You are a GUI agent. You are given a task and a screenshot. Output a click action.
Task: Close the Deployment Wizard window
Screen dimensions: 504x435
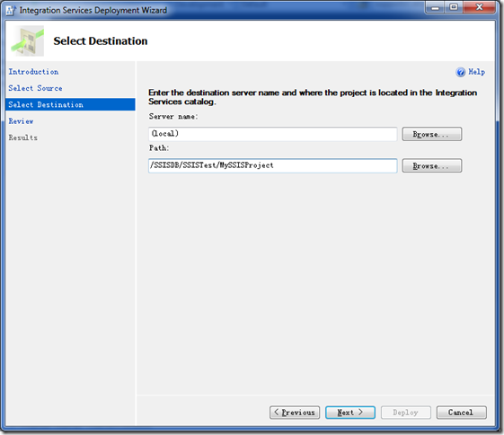479,7
